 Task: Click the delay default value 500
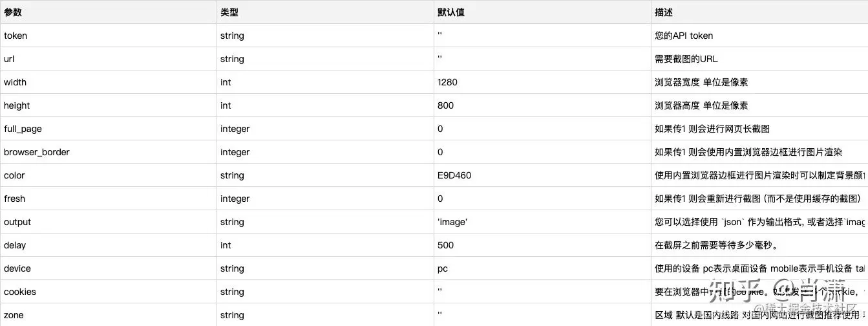[x=446, y=245]
